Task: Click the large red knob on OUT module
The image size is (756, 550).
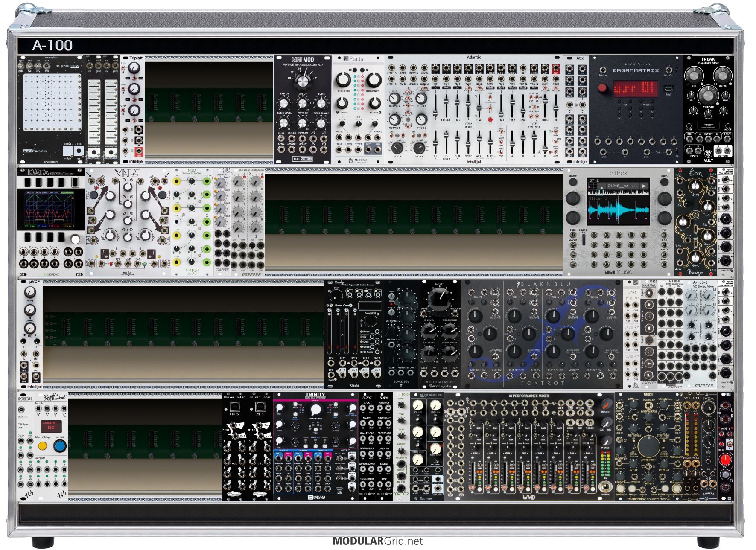Action: (726, 459)
